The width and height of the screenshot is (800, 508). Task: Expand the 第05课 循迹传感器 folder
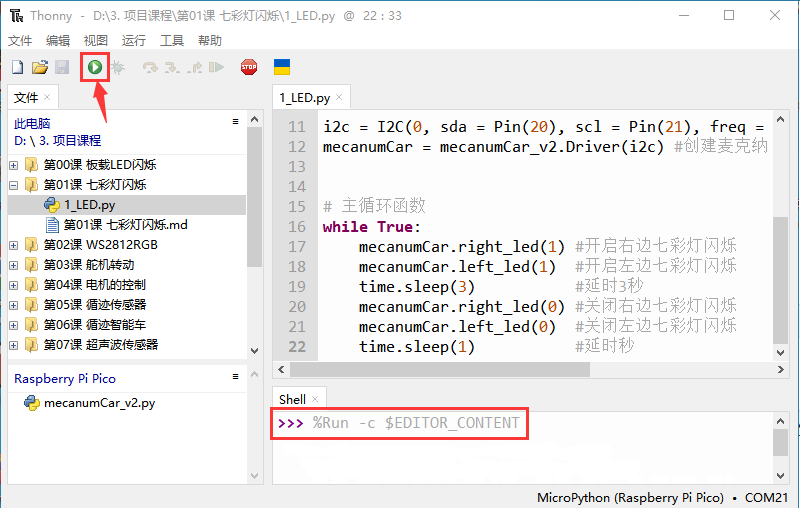(14, 305)
